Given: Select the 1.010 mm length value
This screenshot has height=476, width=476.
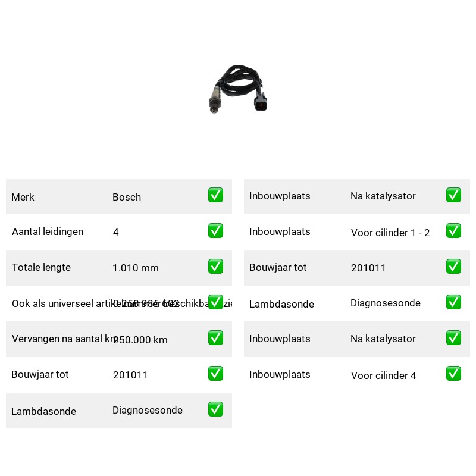Looking at the screenshot, I should 136,268.
